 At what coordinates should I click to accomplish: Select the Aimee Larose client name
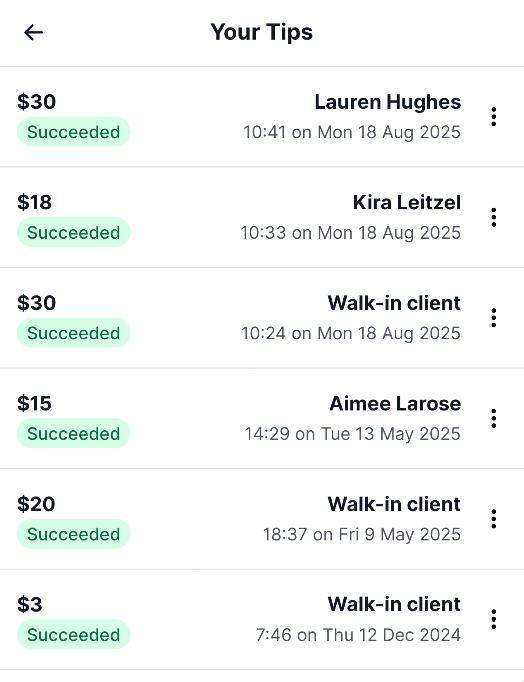[x=395, y=404]
